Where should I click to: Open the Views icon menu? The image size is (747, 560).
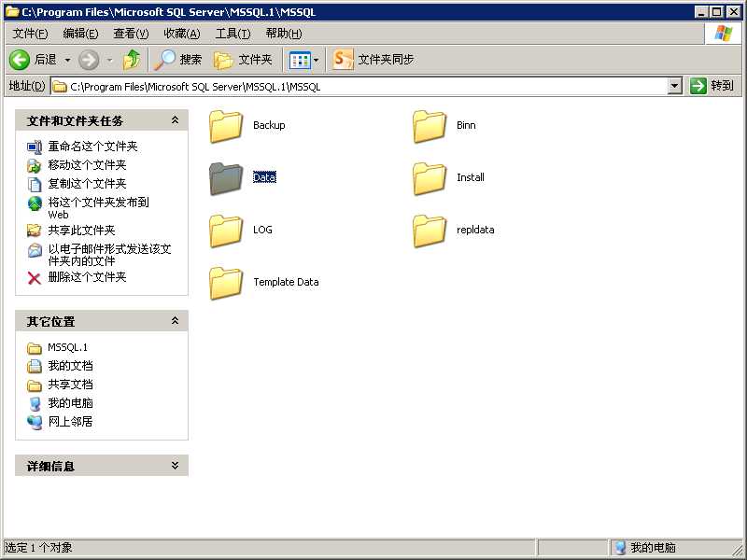304,60
